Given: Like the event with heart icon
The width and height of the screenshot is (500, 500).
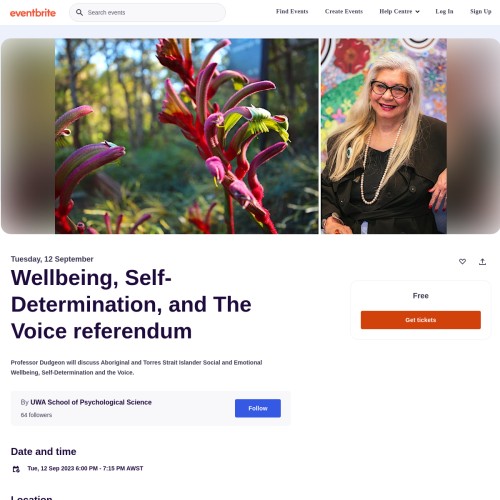Looking at the screenshot, I should (x=462, y=262).
